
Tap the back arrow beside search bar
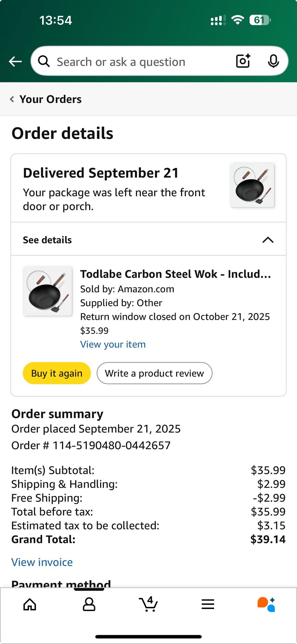click(15, 62)
